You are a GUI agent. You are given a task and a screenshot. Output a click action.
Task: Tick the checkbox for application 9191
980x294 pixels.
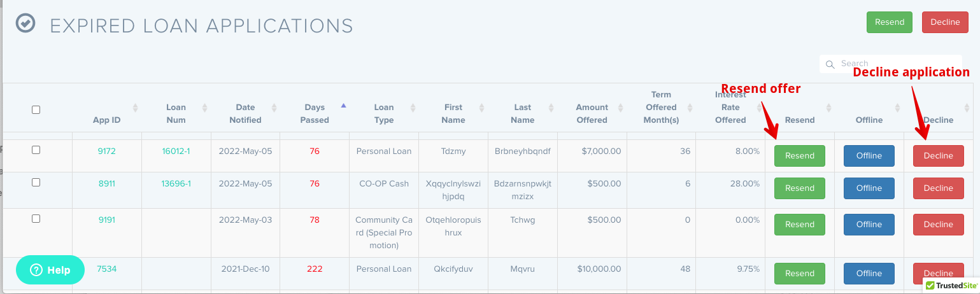(x=36, y=219)
